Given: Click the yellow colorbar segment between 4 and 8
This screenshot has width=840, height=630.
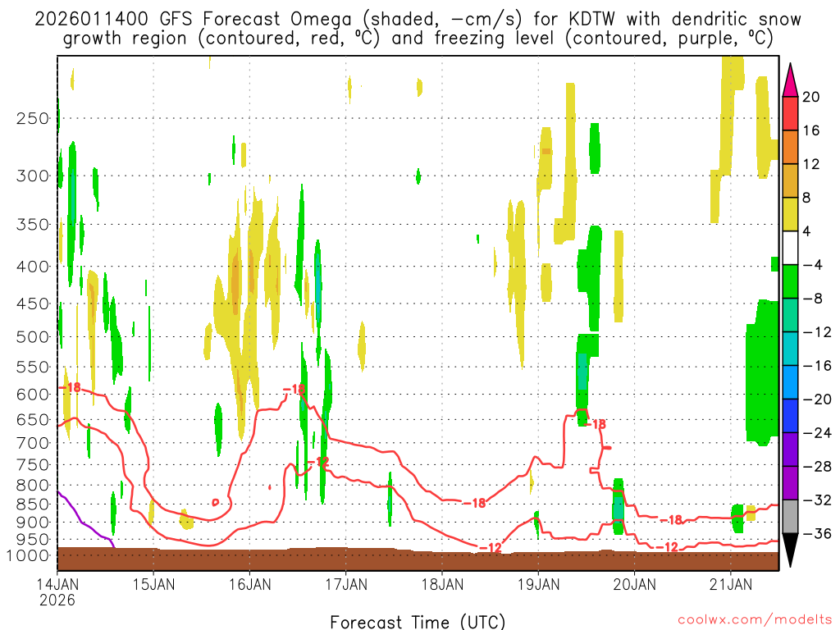Looking at the screenshot, I should tap(790, 214).
